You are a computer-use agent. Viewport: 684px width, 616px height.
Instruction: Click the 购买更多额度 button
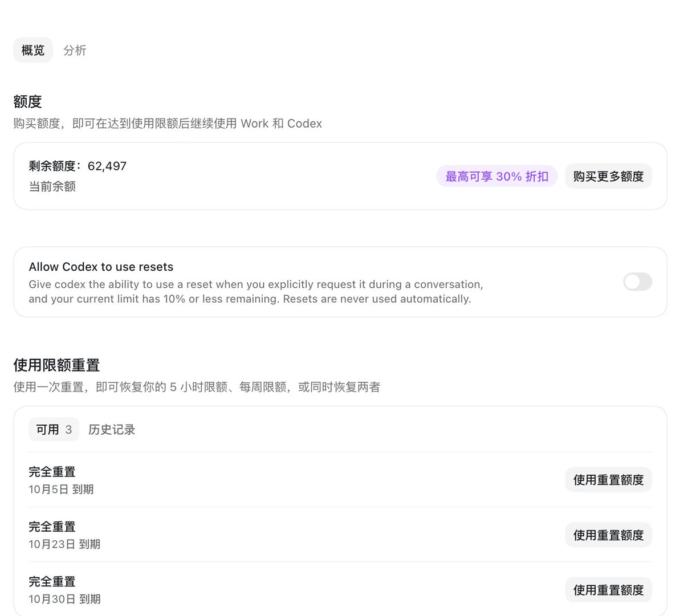pyautogui.click(x=608, y=176)
